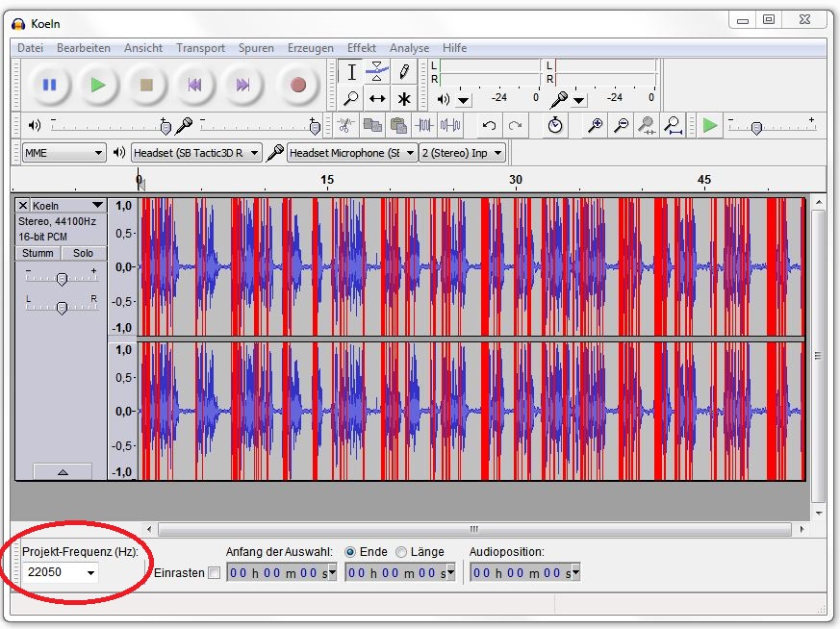Click the Stumm mute button
Image resolution: width=840 pixels, height=629 pixels.
click(x=38, y=253)
